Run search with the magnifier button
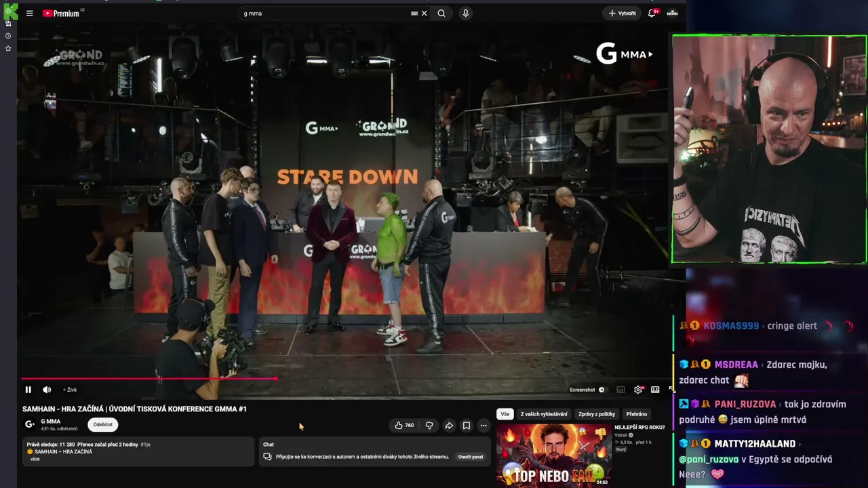868x488 pixels. point(441,13)
